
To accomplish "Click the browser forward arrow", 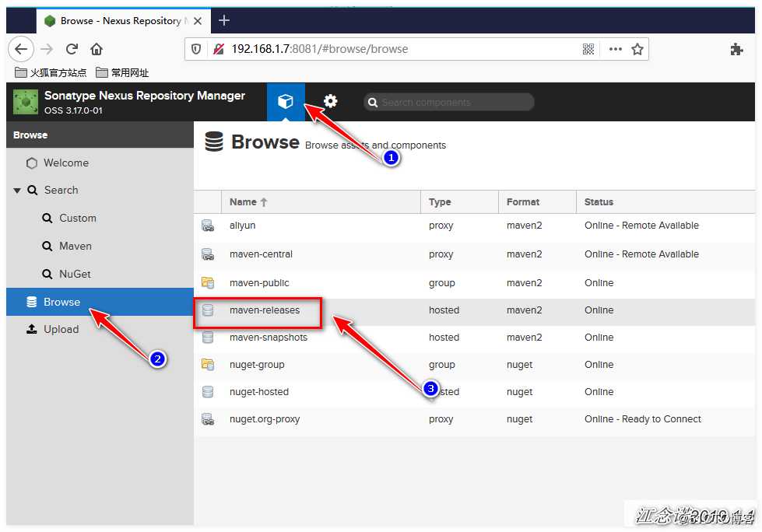I will point(47,49).
